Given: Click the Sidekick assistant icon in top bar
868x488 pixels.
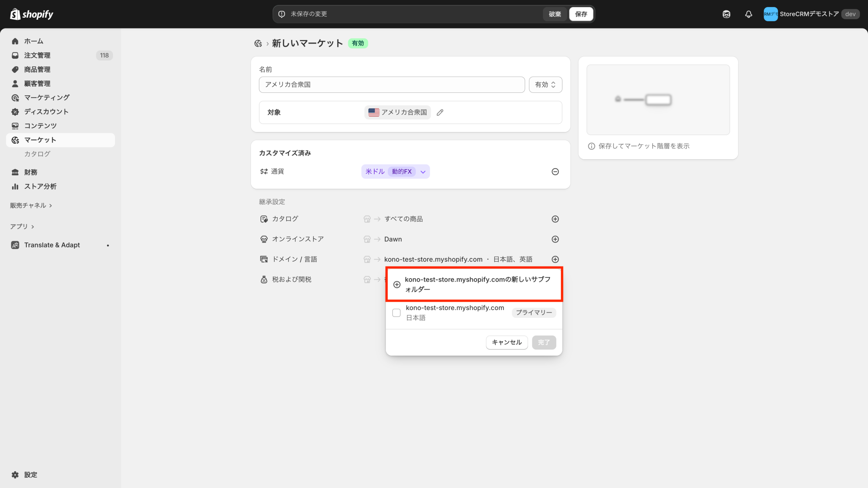Looking at the screenshot, I should pos(726,14).
